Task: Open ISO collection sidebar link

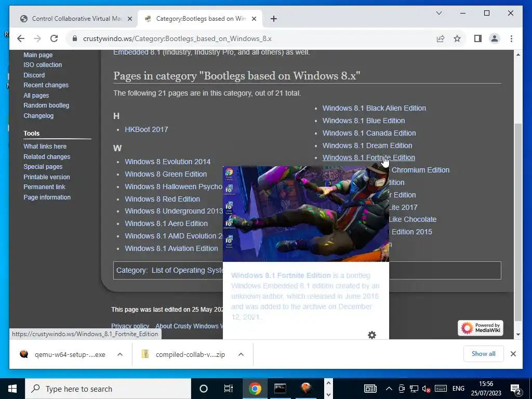Action: (x=43, y=65)
